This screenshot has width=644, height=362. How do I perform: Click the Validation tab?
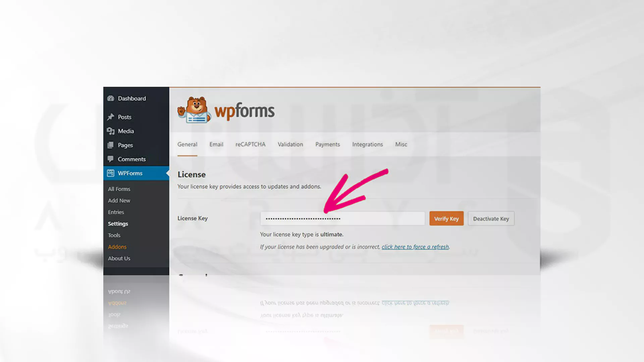(290, 144)
